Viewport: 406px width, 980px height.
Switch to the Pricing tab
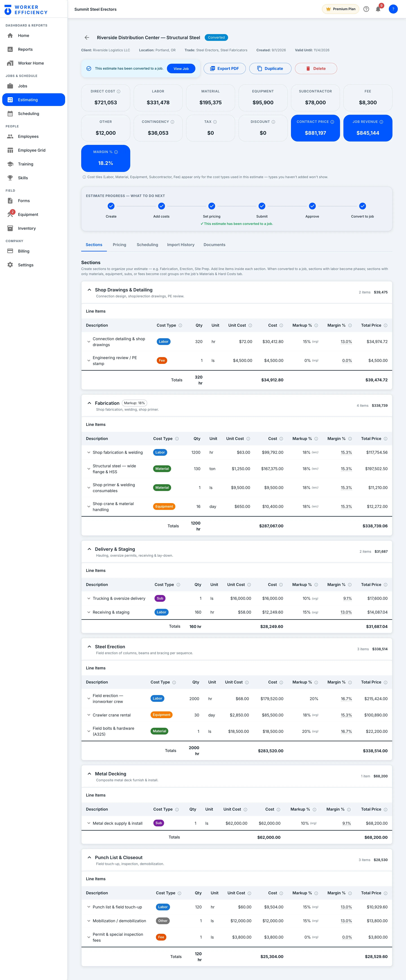coord(120,245)
